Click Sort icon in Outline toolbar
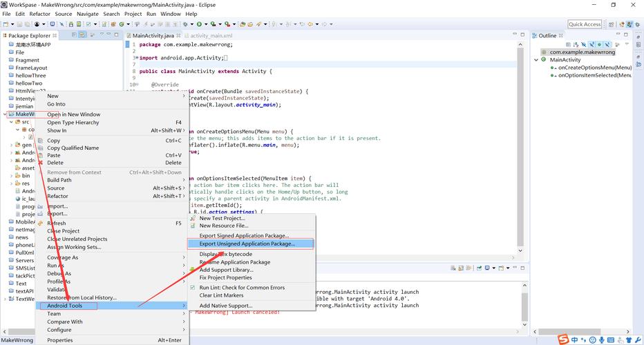This screenshot has height=345, width=644. click(x=576, y=44)
